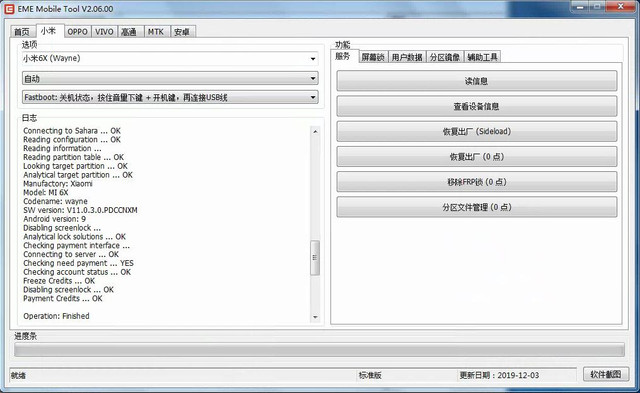Click log line 'Reading partition table ... OK'
Screen dimensions: 640x393
pyautogui.click(x=73, y=157)
